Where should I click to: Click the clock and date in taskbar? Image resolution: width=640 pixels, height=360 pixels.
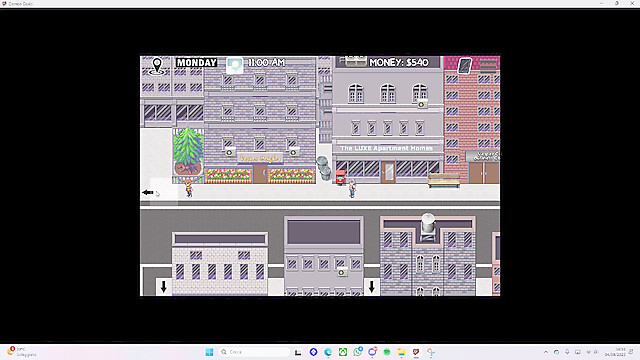pyautogui.click(x=616, y=352)
